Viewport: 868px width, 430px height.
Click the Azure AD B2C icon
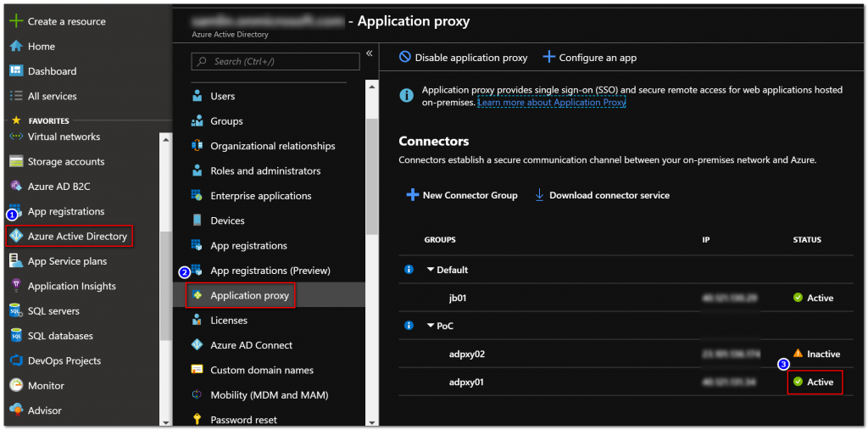[x=17, y=187]
